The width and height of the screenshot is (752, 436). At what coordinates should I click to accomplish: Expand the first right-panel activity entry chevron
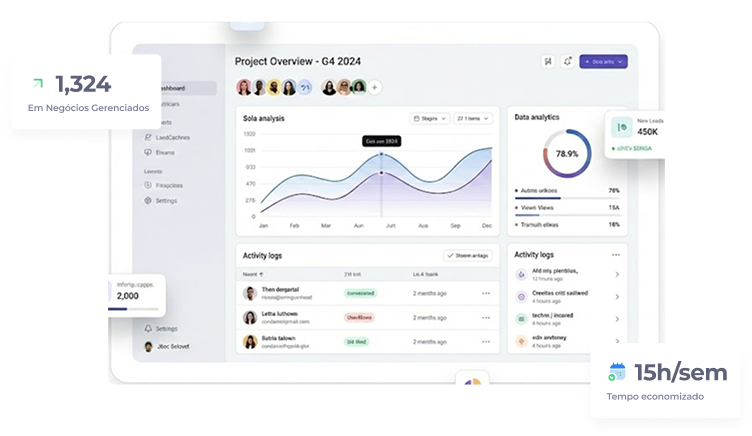pos(617,274)
